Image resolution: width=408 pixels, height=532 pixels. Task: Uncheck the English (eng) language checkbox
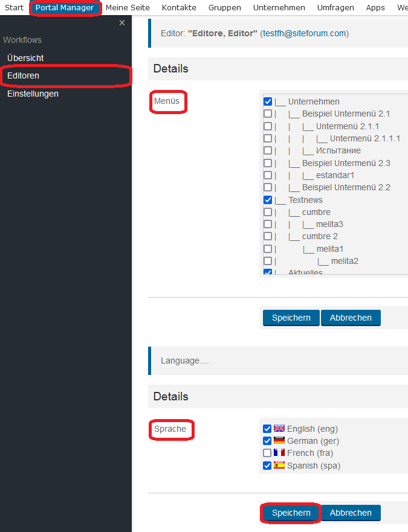[x=267, y=429]
